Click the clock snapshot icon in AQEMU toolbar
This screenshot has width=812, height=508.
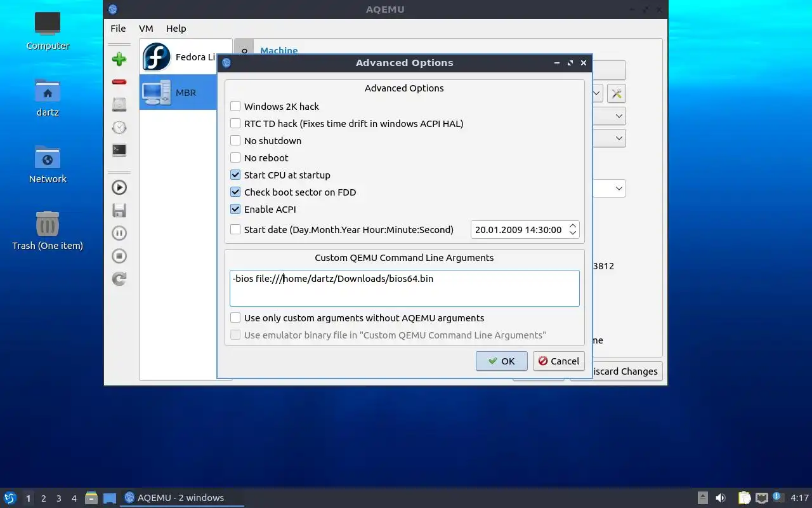pos(119,128)
